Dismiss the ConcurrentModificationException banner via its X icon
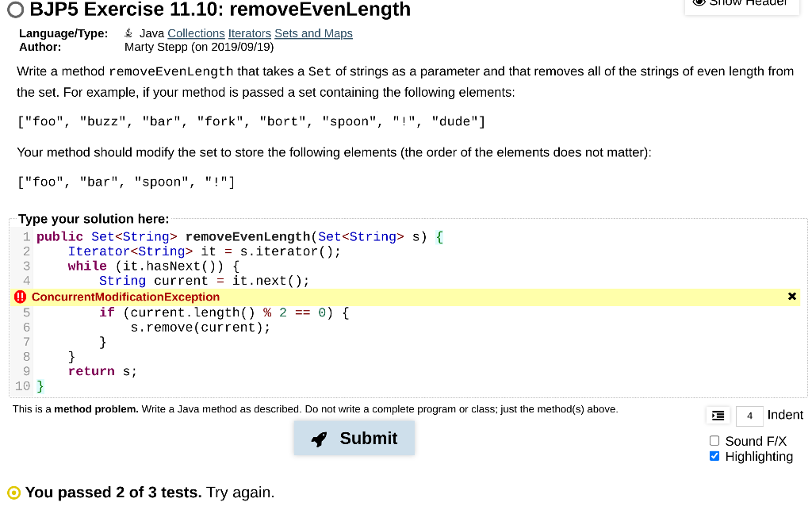The width and height of the screenshot is (812, 506). click(791, 296)
